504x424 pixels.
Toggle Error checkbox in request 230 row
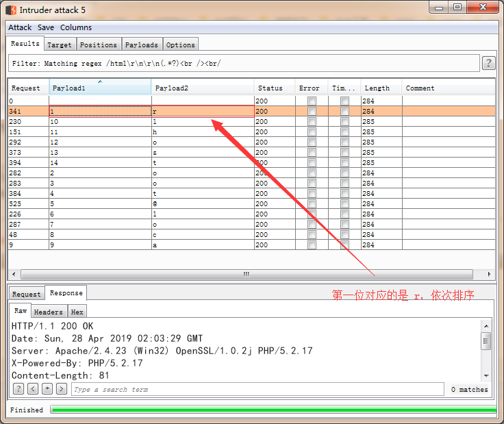[312, 121]
